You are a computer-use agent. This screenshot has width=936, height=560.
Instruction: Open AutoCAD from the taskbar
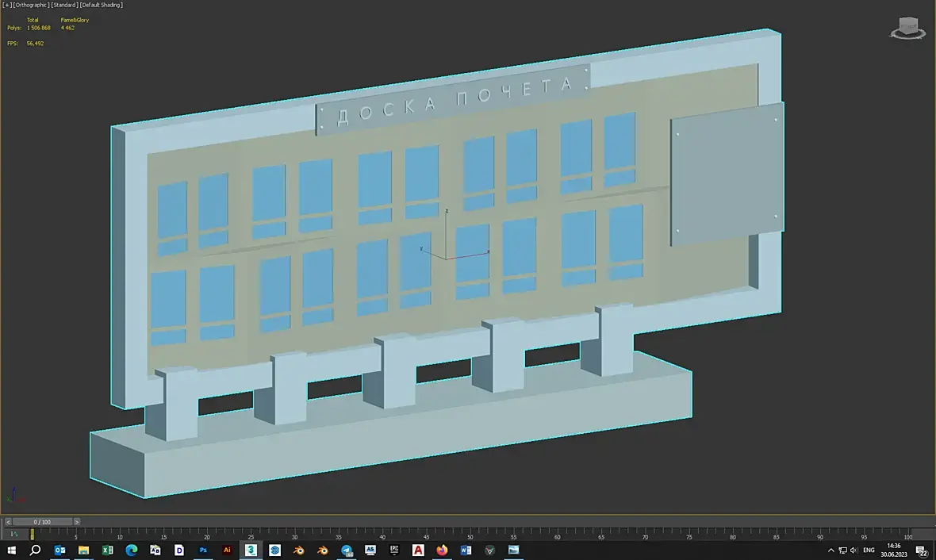418,550
